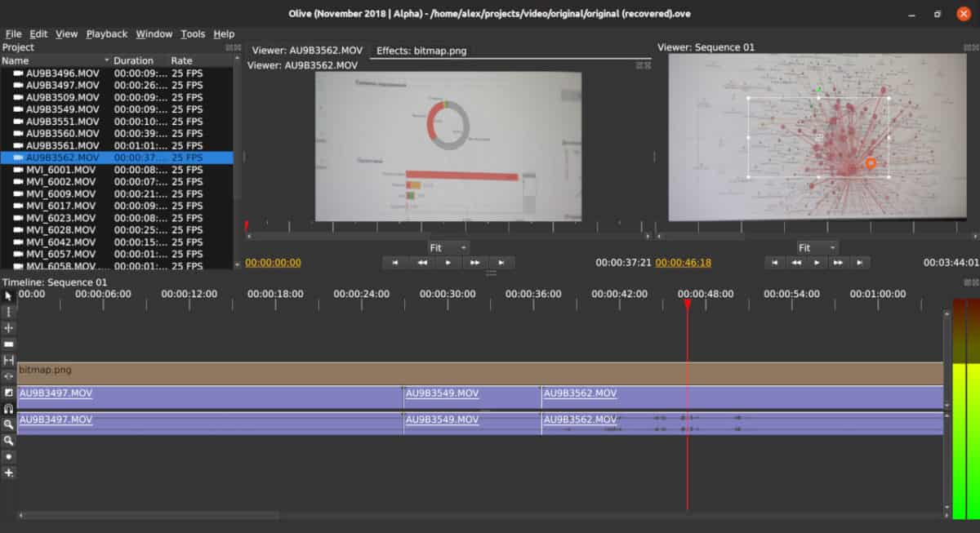The image size is (980, 533).
Task: Select the Ripple tool in the timeline toolbar
Action: [8, 328]
